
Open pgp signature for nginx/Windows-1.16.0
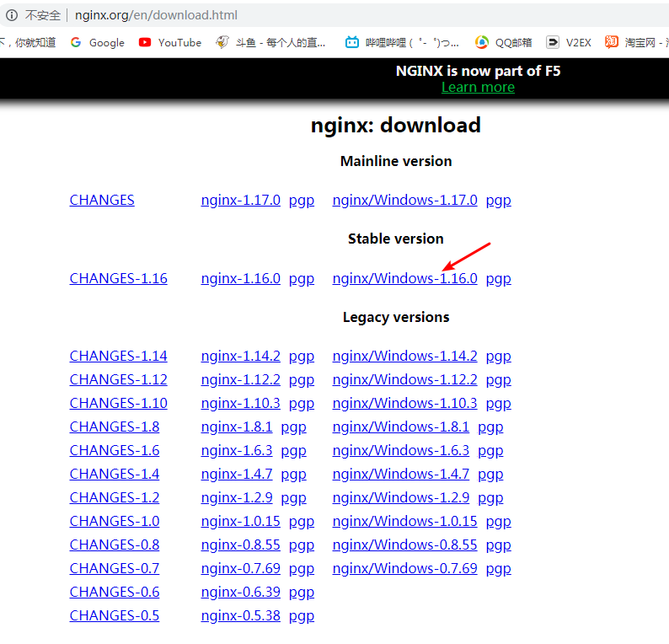point(498,279)
